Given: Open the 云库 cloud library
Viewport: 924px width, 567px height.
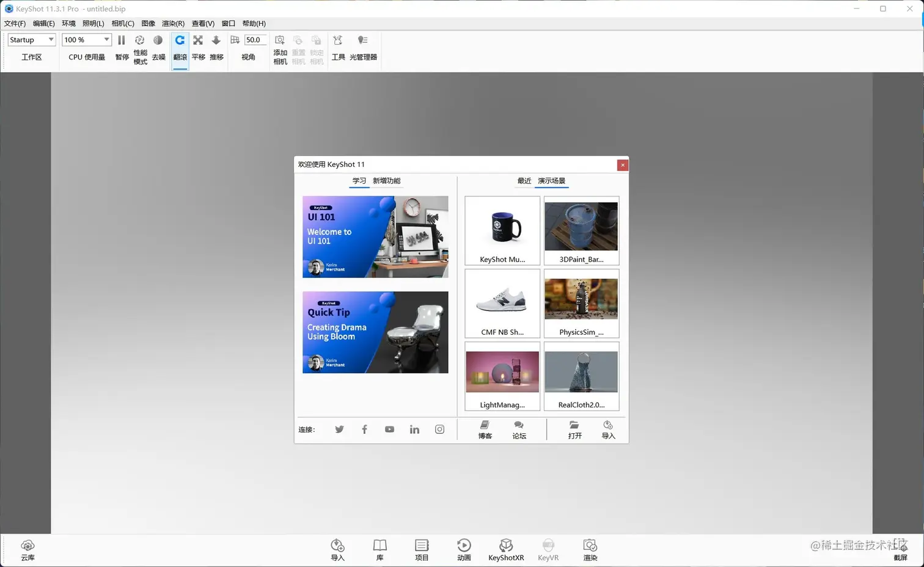Looking at the screenshot, I should [28, 550].
